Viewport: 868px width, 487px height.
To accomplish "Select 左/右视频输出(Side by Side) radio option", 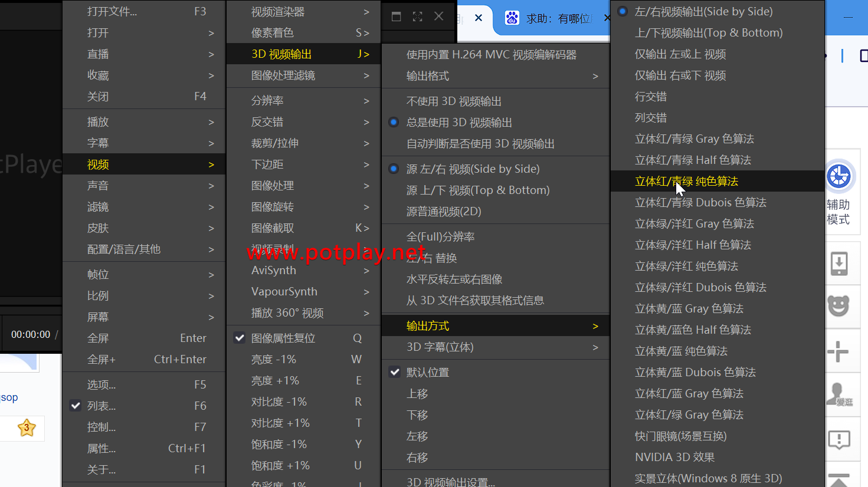I will tap(718, 11).
